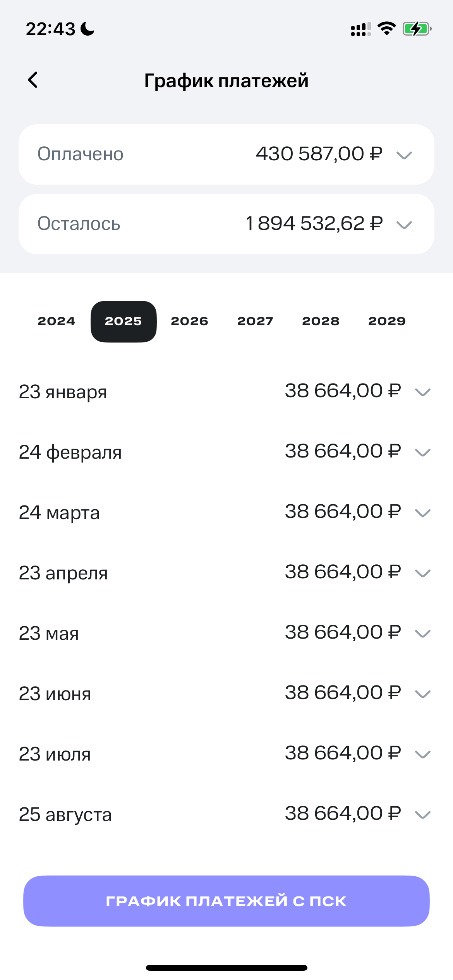
Task: Select the 2026 year tab
Action: 190,320
